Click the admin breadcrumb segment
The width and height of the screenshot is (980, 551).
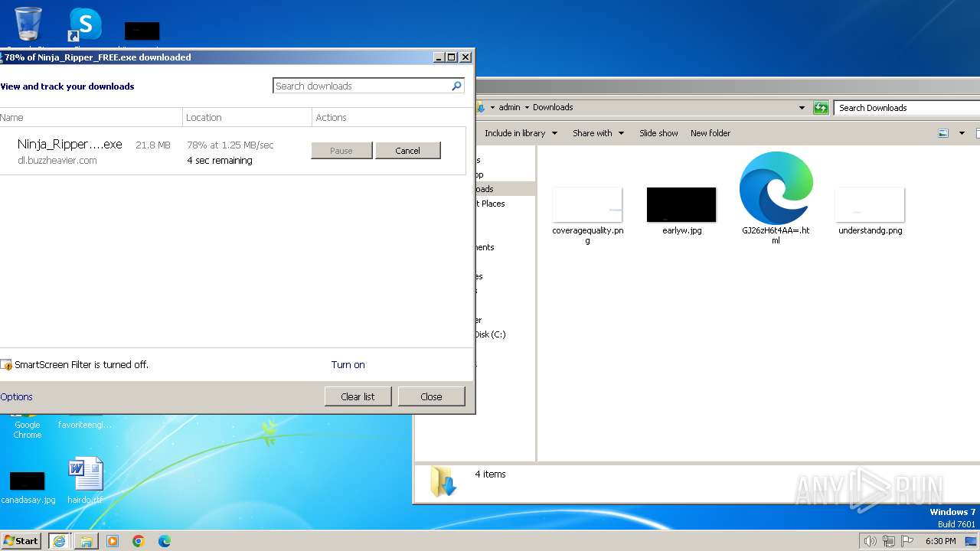pos(509,108)
